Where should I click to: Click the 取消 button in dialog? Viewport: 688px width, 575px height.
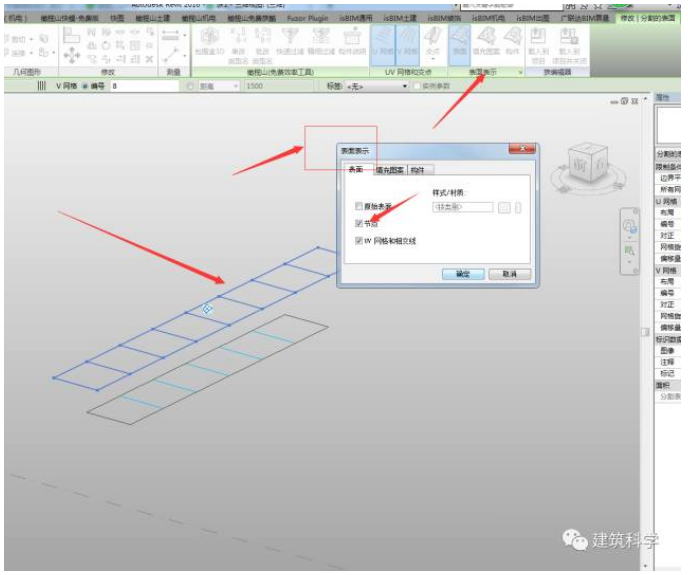click(x=509, y=274)
